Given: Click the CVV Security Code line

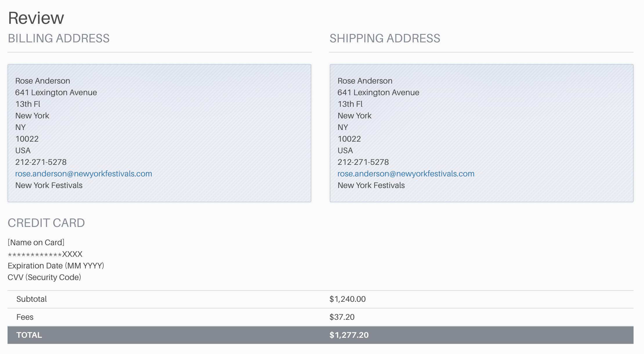Looking at the screenshot, I should click(x=44, y=277).
